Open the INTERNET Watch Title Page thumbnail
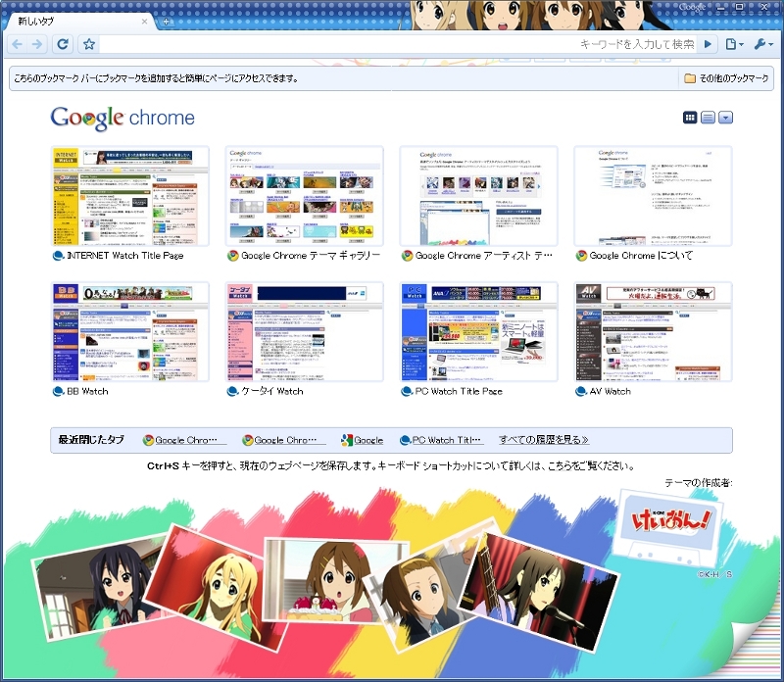The width and height of the screenshot is (784, 682). coord(130,196)
